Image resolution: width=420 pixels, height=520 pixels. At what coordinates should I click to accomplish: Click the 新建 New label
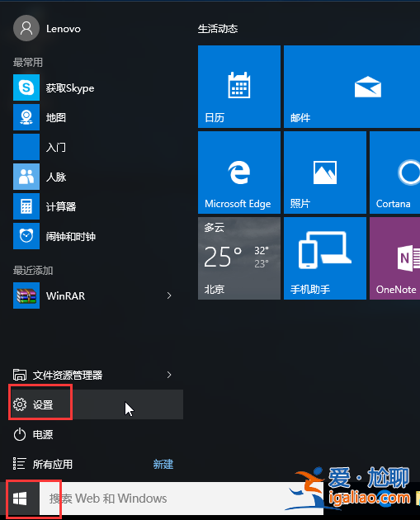point(163,464)
